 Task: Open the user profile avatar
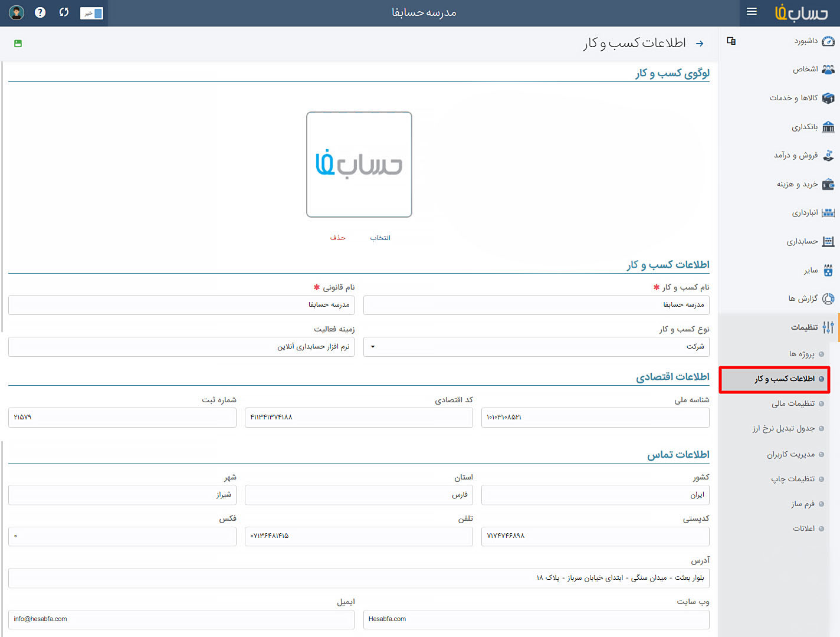[x=17, y=12]
